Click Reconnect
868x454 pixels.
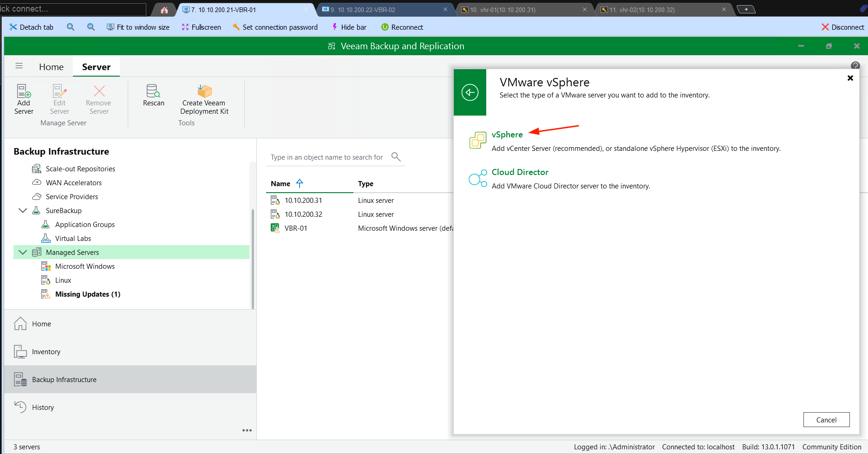[402, 27]
